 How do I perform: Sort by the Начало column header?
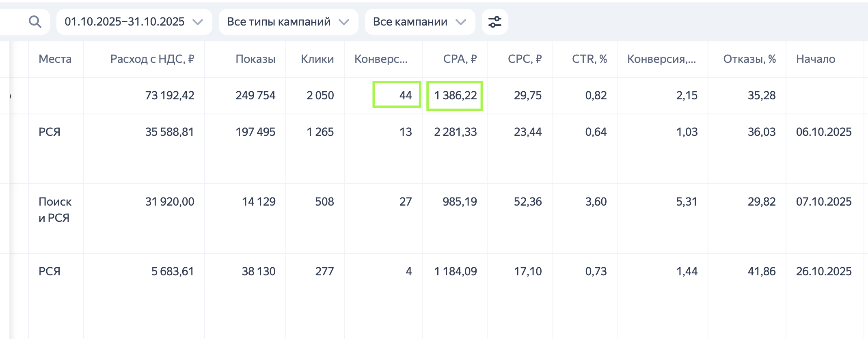coord(815,59)
